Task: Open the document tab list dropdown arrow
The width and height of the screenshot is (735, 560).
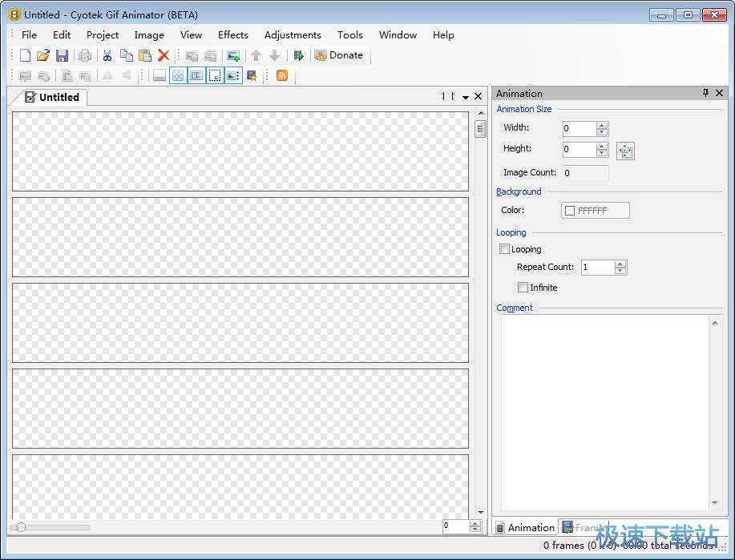Action: point(466,97)
